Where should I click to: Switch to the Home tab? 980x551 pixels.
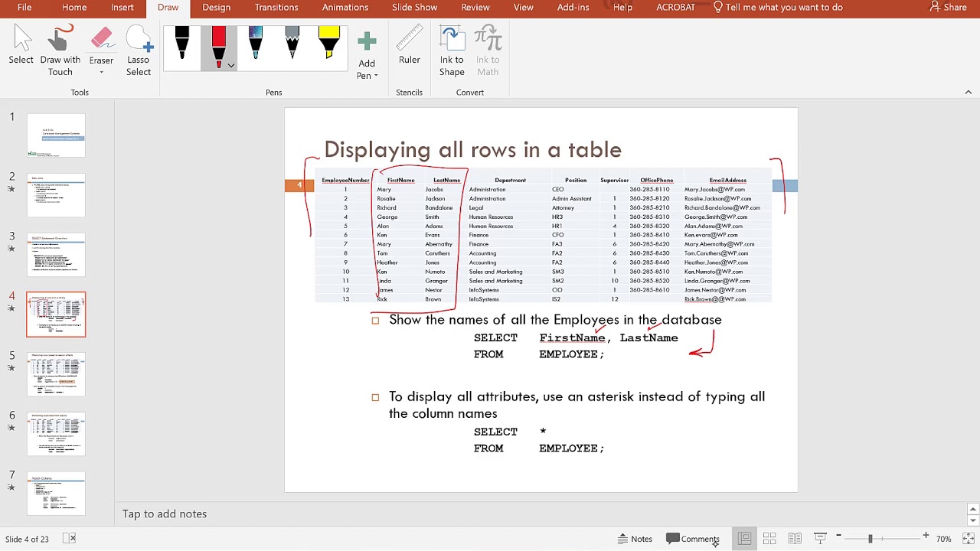click(x=74, y=7)
